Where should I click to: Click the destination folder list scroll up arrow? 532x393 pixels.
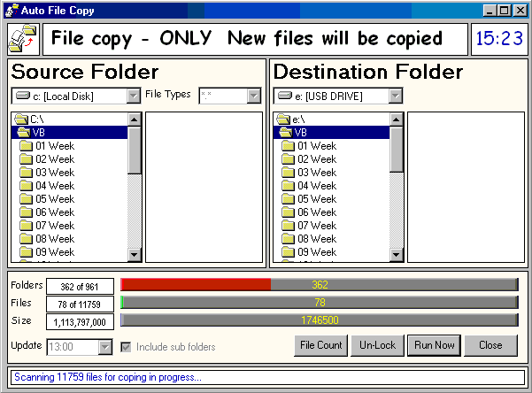point(397,119)
